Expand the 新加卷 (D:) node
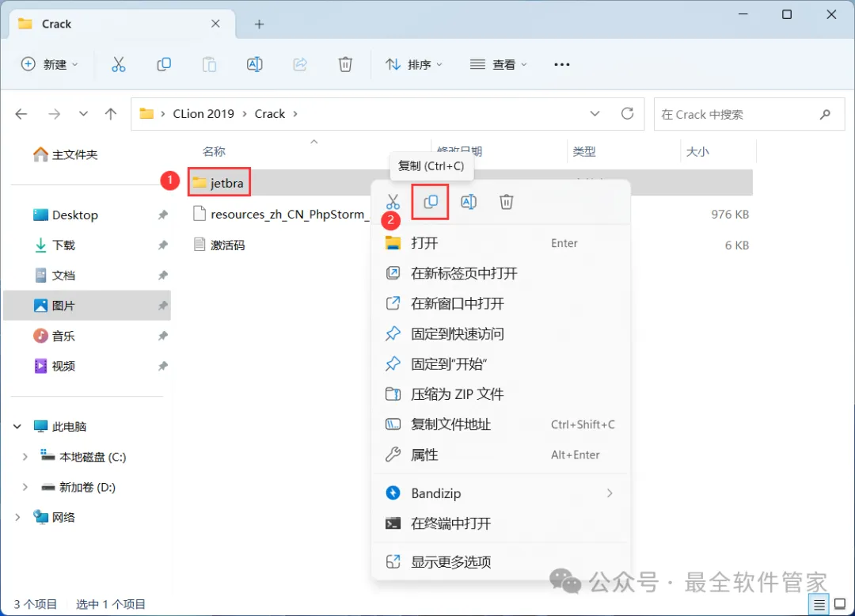 (25, 487)
